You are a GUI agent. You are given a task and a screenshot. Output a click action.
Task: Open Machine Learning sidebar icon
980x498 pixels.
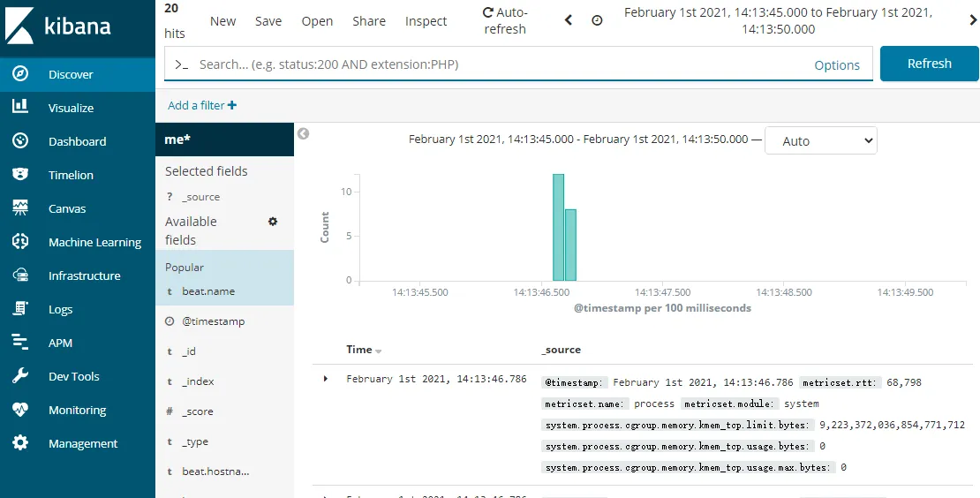point(20,242)
